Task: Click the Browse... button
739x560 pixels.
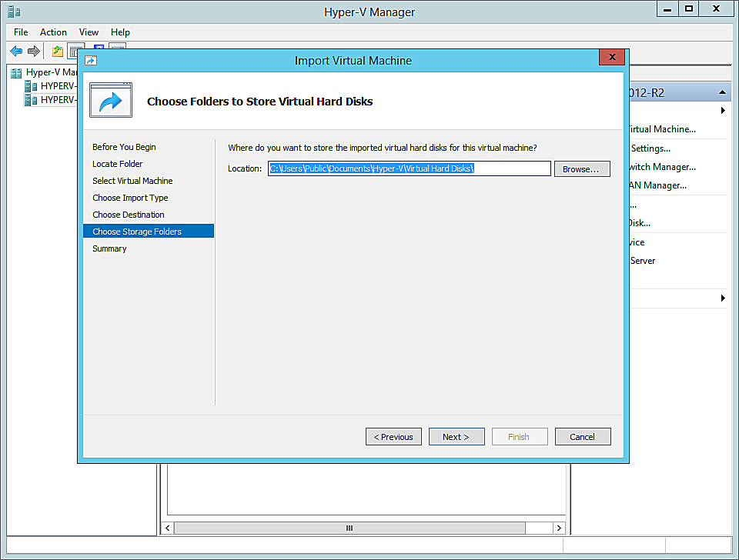Action: point(582,169)
